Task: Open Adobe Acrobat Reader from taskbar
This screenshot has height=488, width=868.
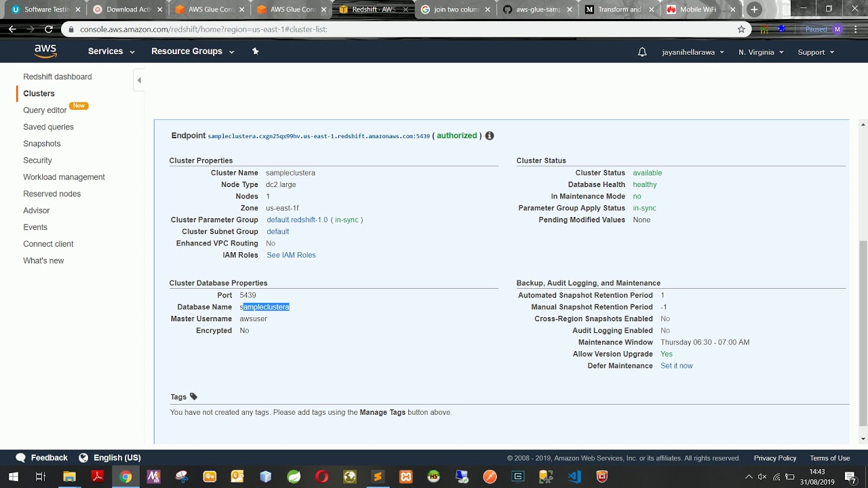Action: (x=97, y=476)
